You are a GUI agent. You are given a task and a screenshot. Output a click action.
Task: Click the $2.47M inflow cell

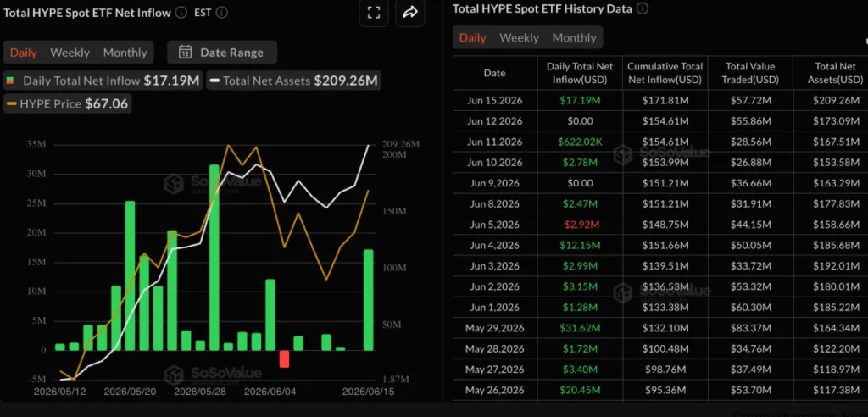tap(580, 203)
